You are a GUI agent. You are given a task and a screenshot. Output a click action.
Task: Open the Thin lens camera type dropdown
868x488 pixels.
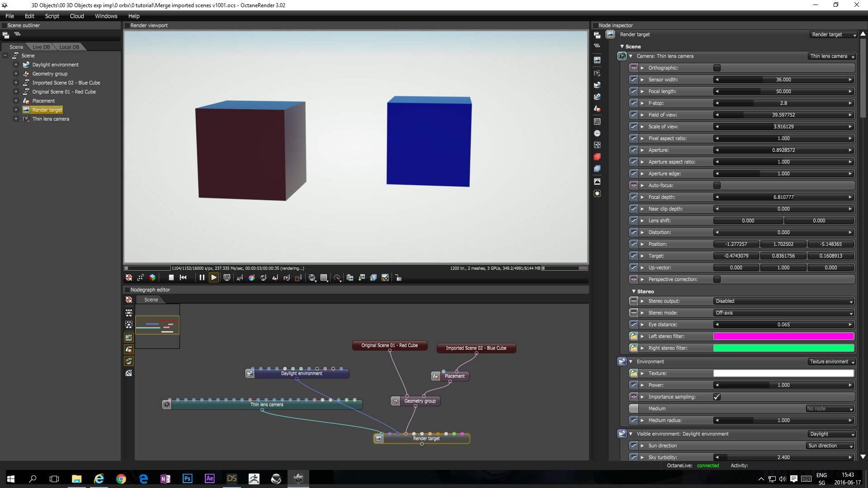832,56
